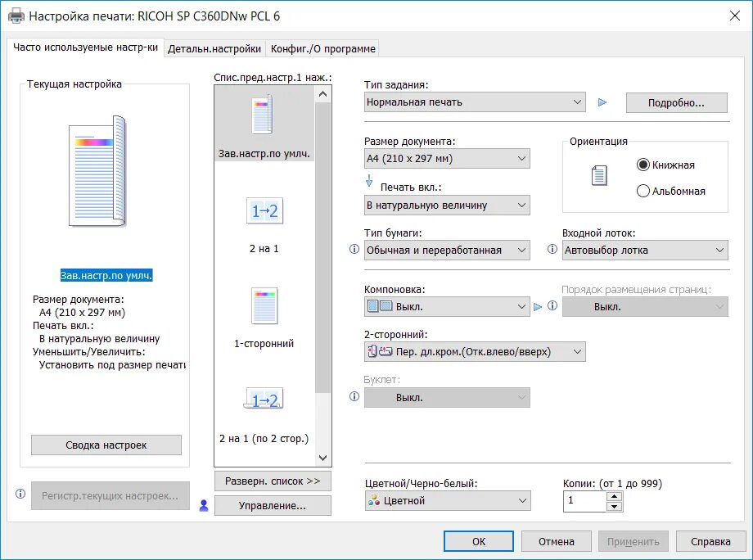Click the current setting page preview image
This screenshot has width=753, height=560.
coord(98,170)
